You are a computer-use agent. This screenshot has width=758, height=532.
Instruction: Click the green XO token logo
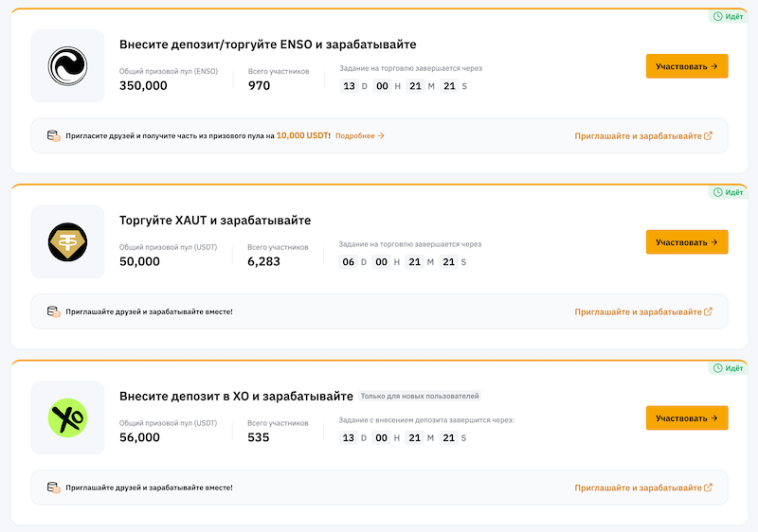[67, 417]
